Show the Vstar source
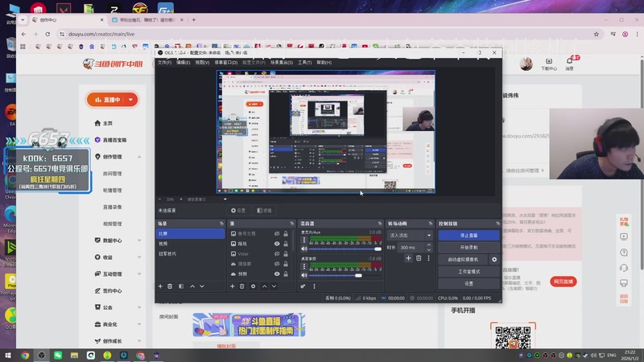Image resolution: width=644 pixels, height=362 pixels. (x=277, y=253)
